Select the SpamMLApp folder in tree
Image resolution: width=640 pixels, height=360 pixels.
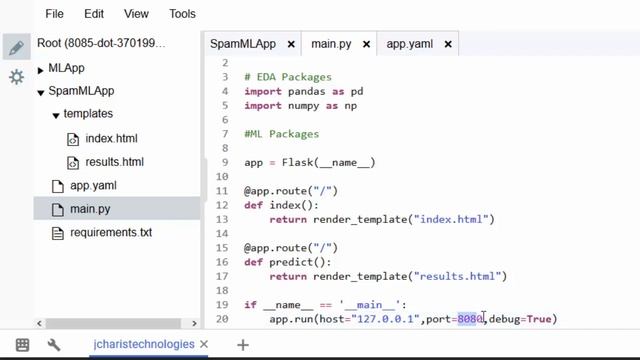point(81,91)
